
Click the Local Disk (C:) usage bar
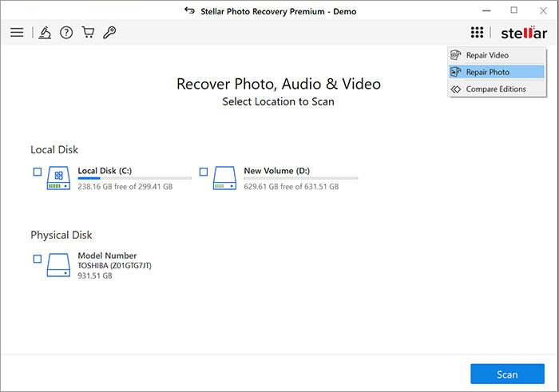coord(135,178)
